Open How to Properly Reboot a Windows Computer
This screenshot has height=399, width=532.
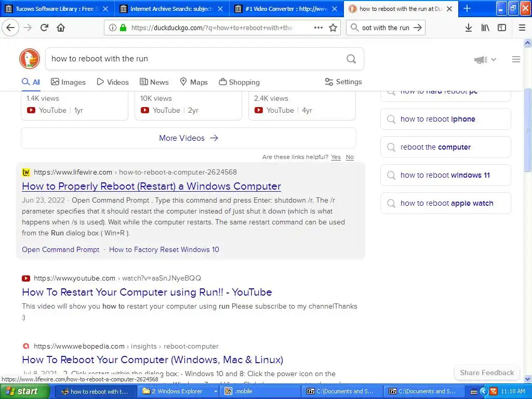[x=151, y=187]
